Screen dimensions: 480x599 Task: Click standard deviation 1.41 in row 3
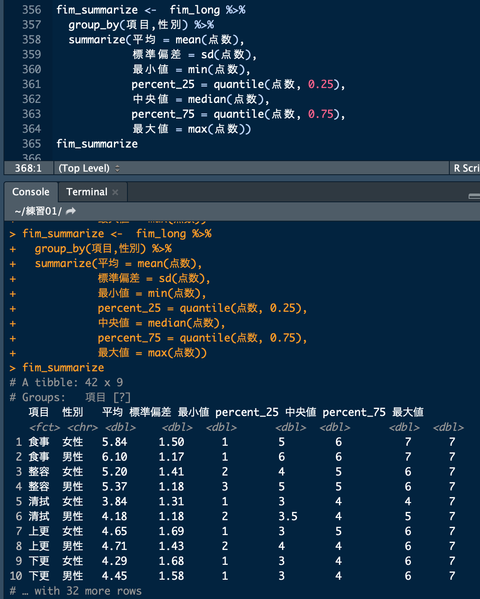[x=171, y=472]
